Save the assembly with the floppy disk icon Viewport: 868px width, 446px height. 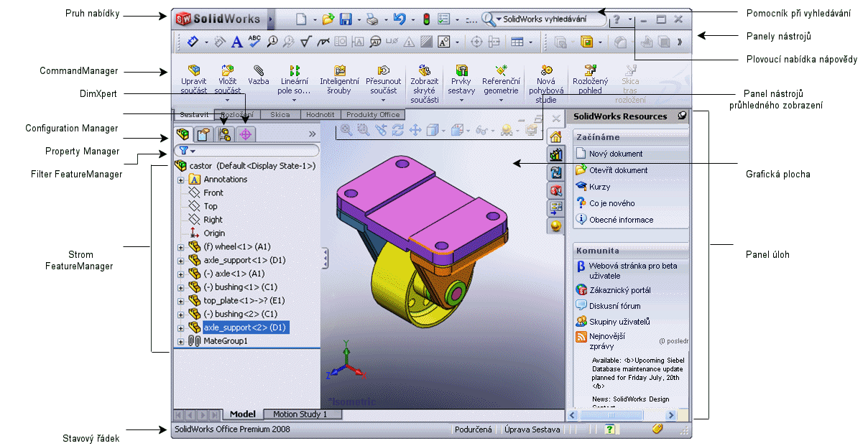click(x=346, y=19)
